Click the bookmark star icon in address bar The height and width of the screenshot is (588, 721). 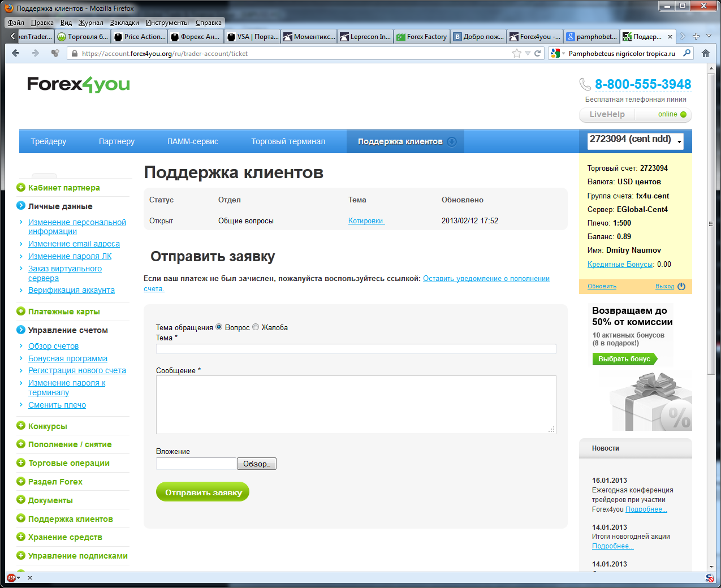pos(516,53)
